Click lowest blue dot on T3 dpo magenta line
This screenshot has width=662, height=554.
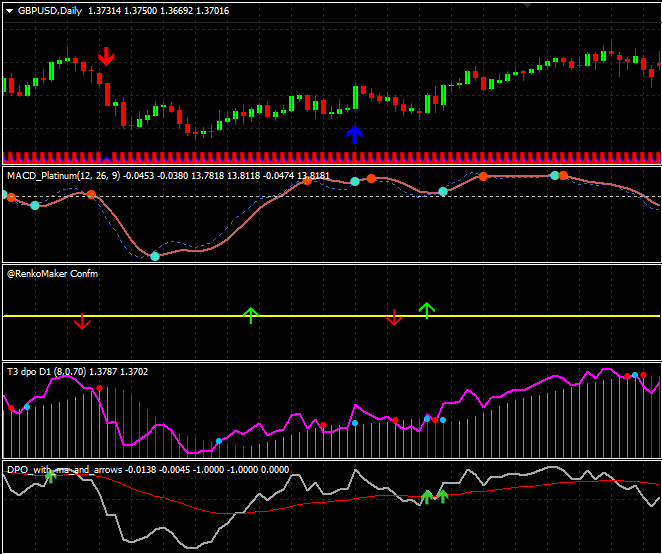[x=219, y=441]
